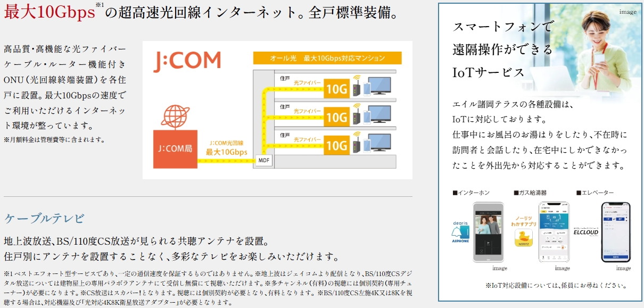Select the dearis AIPHONE app icon

coord(460,232)
